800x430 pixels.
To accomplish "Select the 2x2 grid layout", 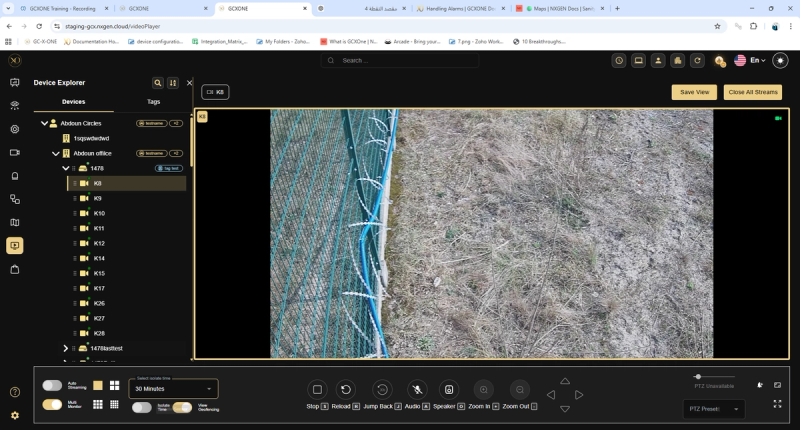I will [x=114, y=385].
